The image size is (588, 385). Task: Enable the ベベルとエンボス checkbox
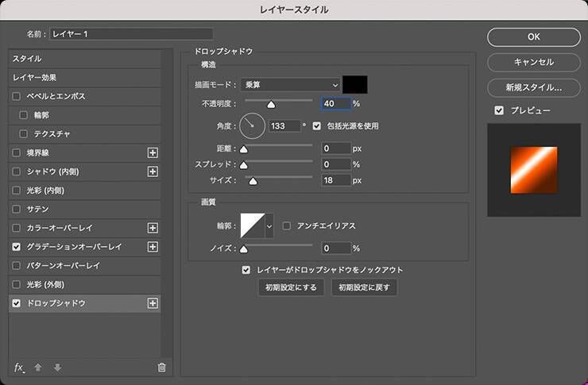point(17,96)
